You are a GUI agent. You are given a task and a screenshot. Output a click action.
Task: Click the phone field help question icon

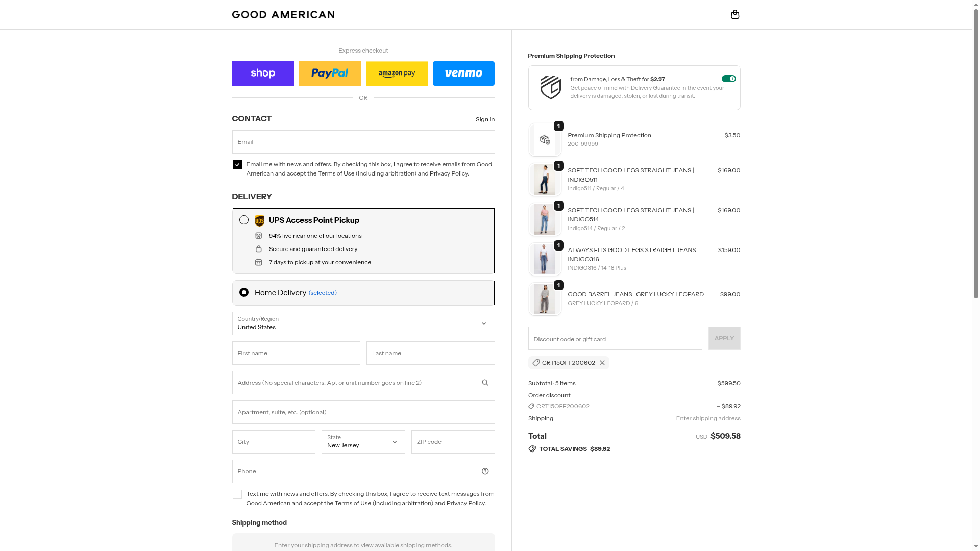[x=485, y=471]
